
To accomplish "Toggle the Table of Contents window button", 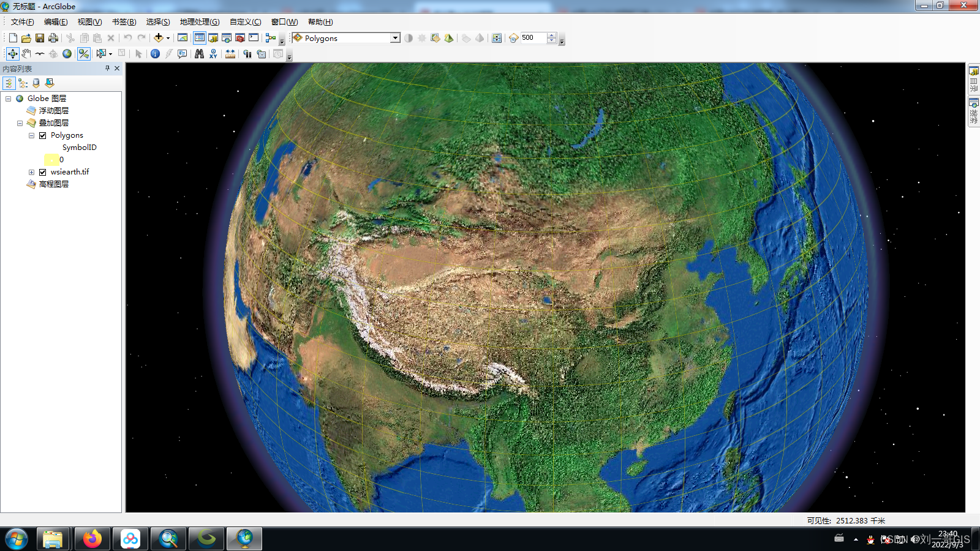I will point(200,38).
